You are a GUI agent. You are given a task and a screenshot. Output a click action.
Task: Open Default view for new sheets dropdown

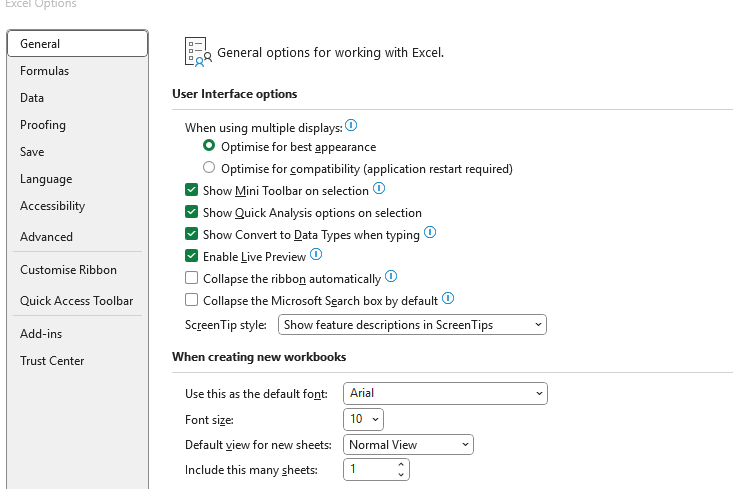[408, 445]
